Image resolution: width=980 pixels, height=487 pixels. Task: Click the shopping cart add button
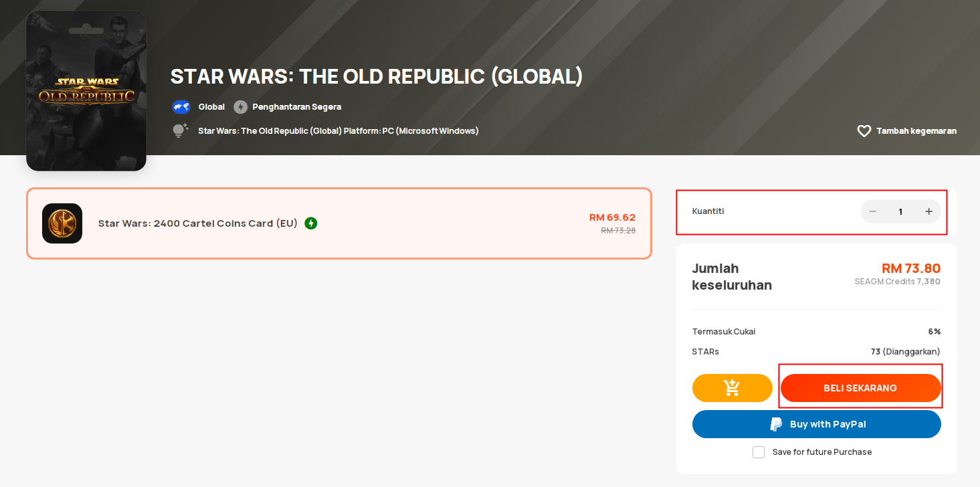(732, 388)
